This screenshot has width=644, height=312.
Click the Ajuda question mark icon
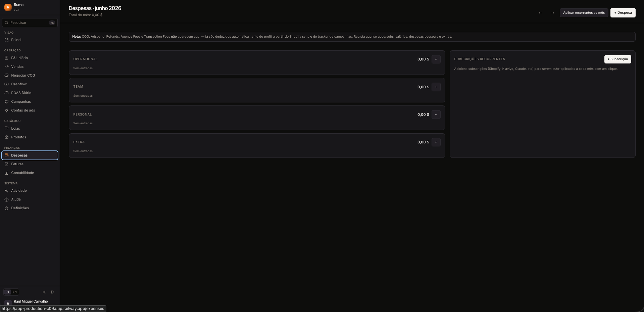tap(6, 199)
